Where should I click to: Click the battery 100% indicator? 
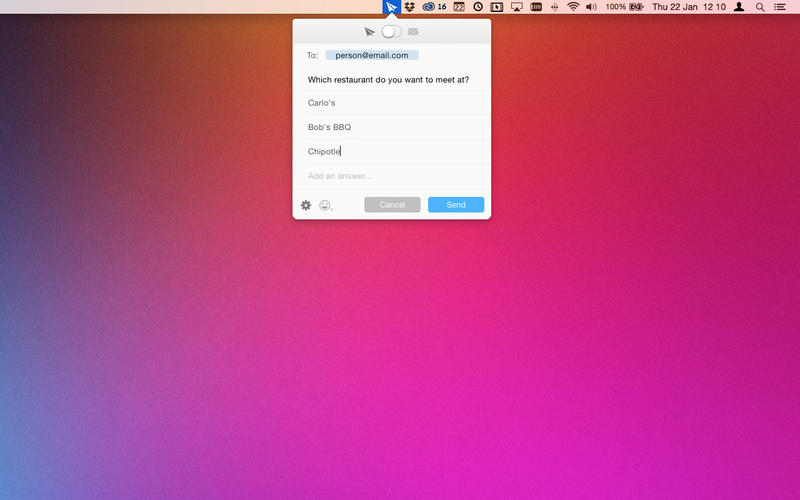click(624, 7)
